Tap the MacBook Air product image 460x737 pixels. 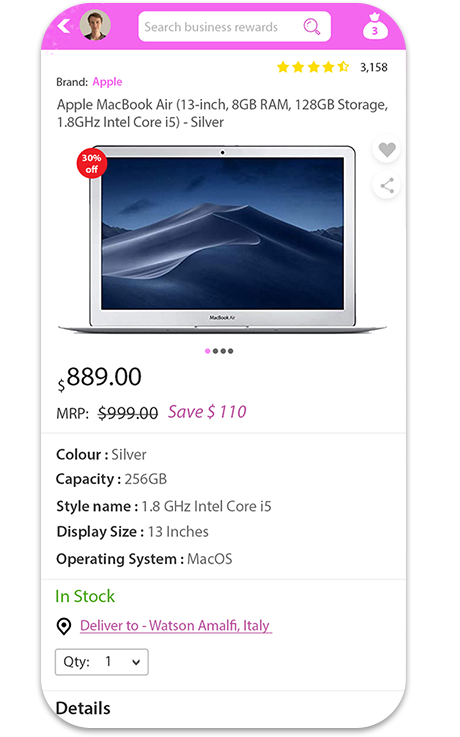[x=222, y=239]
